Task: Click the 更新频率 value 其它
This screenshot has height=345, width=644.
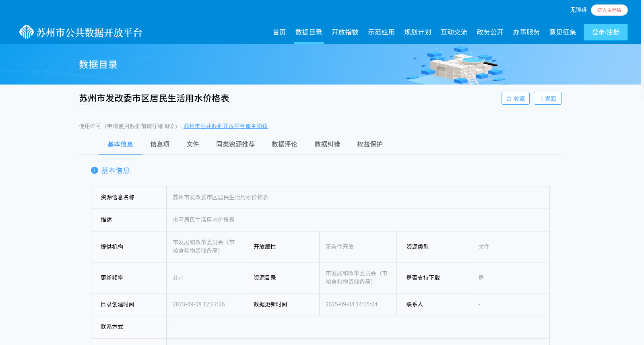Action: pyautogui.click(x=178, y=278)
